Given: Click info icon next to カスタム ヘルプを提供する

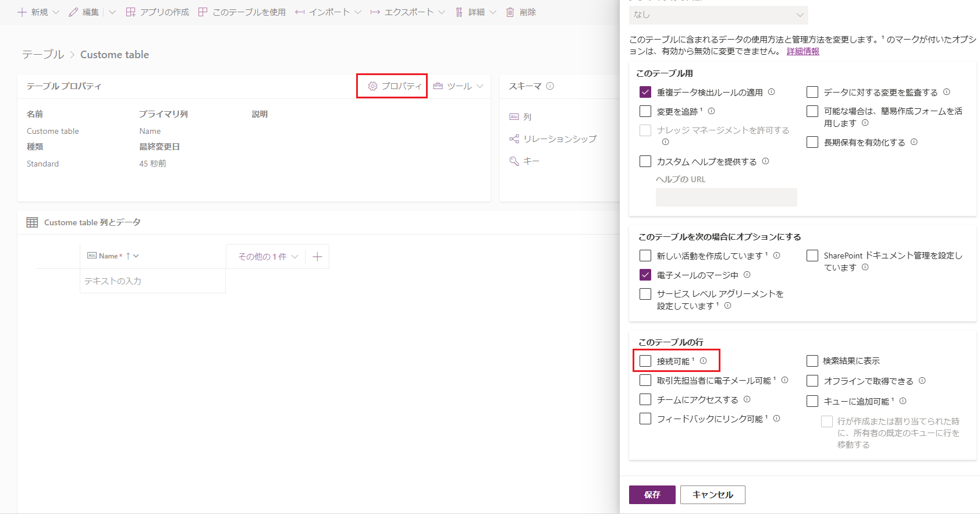Looking at the screenshot, I should tap(765, 161).
